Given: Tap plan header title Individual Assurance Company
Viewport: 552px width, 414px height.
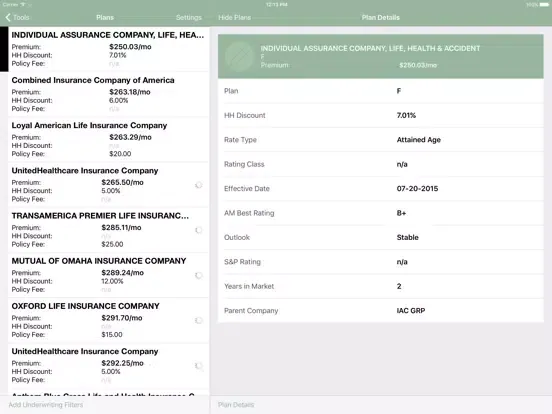Looking at the screenshot, I should [370, 48].
